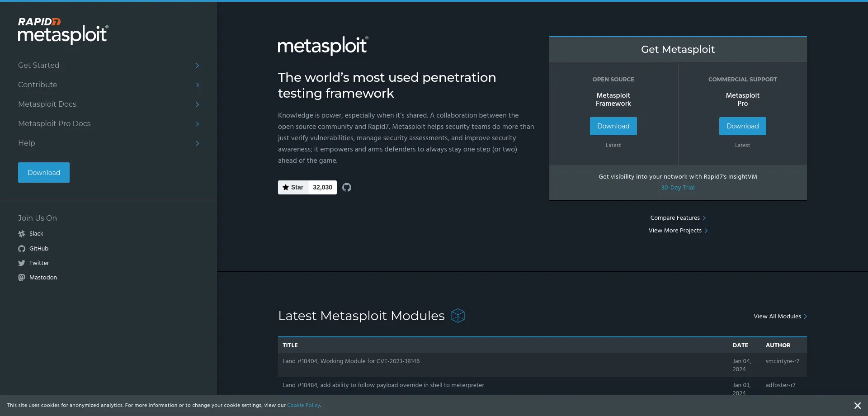Click Latest label under Metasploit Pro download

(742, 146)
